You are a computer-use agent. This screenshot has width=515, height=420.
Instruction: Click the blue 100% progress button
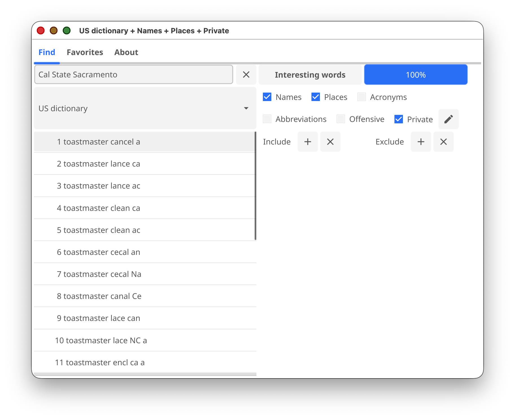pyautogui.click(x=416, y=75)
